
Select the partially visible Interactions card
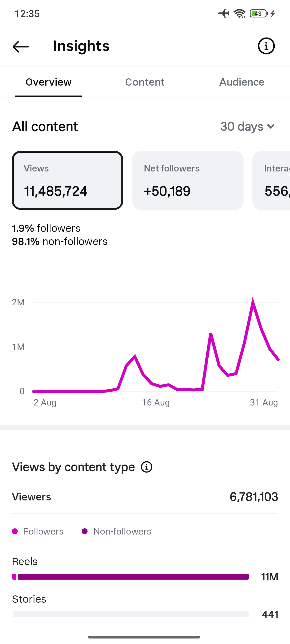[271, 180]
